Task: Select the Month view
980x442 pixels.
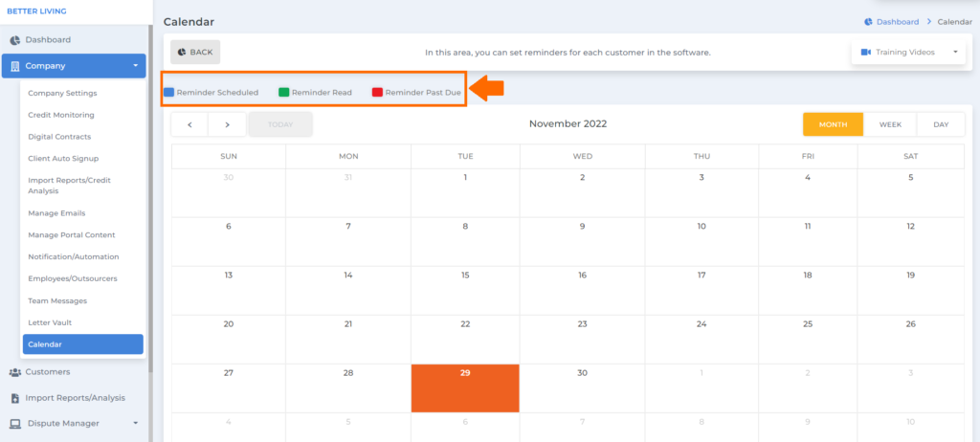Action: point(833,124)
